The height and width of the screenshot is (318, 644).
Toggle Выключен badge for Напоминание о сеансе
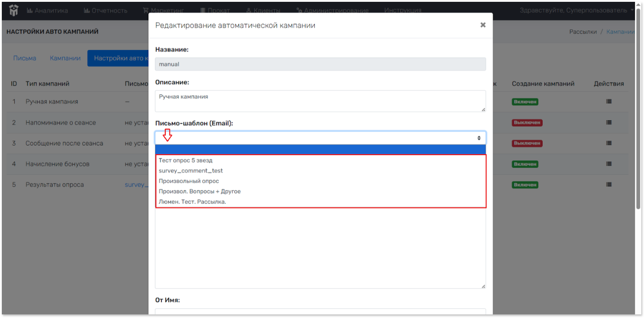click(x=527, y=123)
